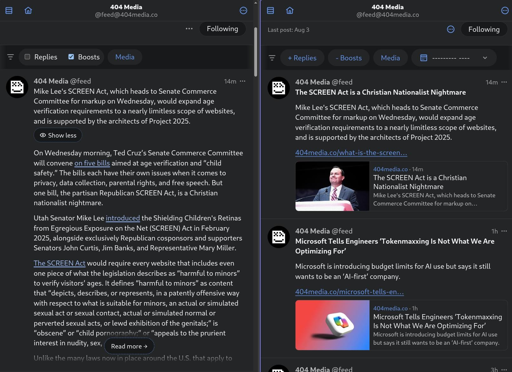The image size is (512, 372).
Task: Click filter icon in right panel filter bar
Action: click(272, 58)
